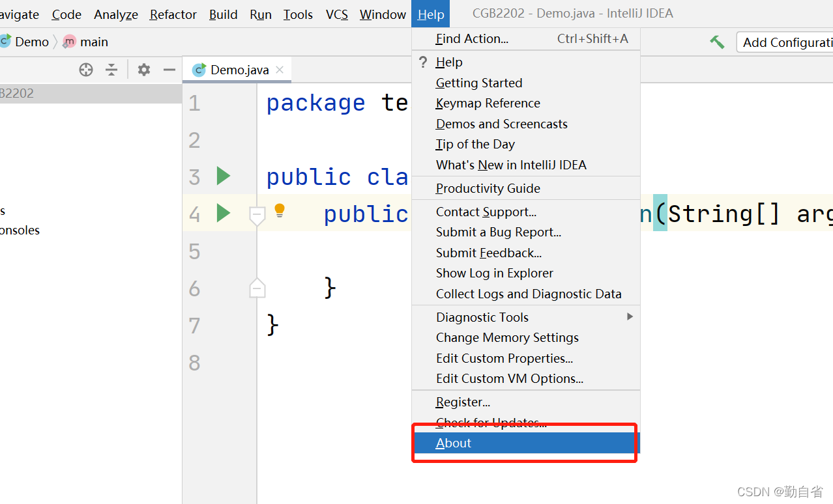
Task: Select Check for Updates...
Action: click(x=526, y=423)
